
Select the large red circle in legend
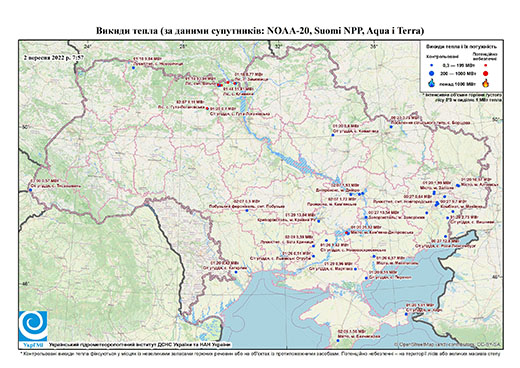[x=485, y=73]
